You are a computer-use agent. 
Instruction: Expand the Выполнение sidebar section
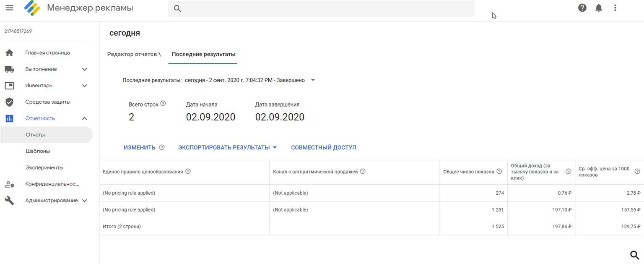pyautogui.click(x=84, y=69)
